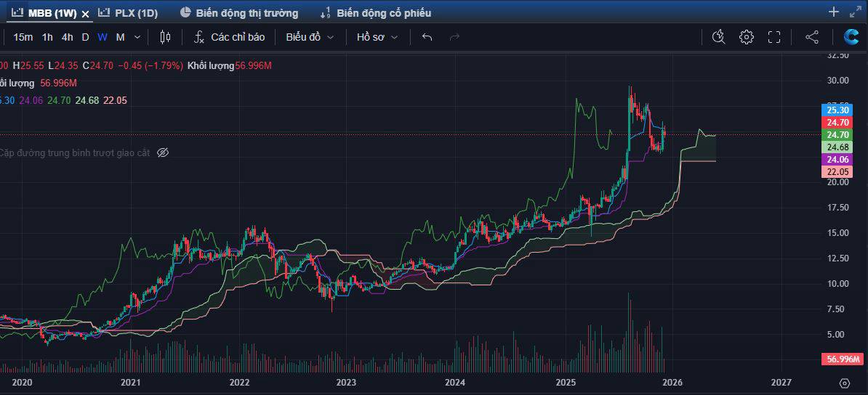The width and height of the screenshot is (868, 395).
Task: Add a new tab with plus icon
Action: tap(834, 12)
